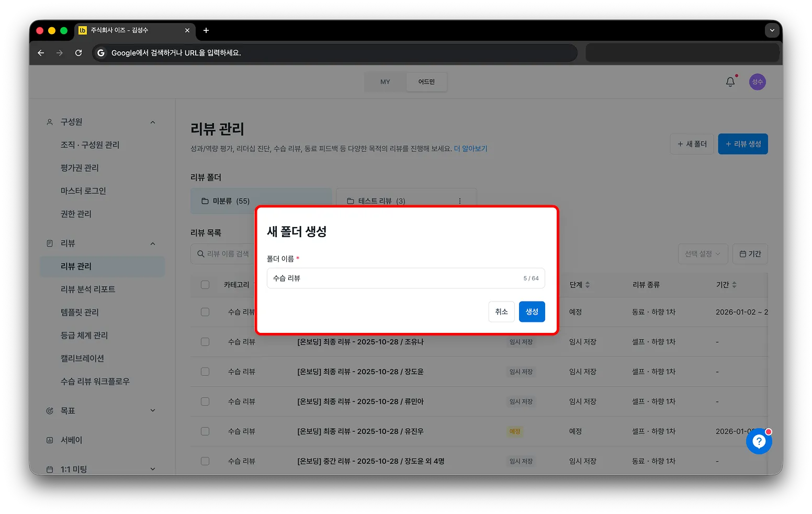Check the row with 유진우 review
The width and height of the screenshot is (812, 514).
[x=205, y=431]
